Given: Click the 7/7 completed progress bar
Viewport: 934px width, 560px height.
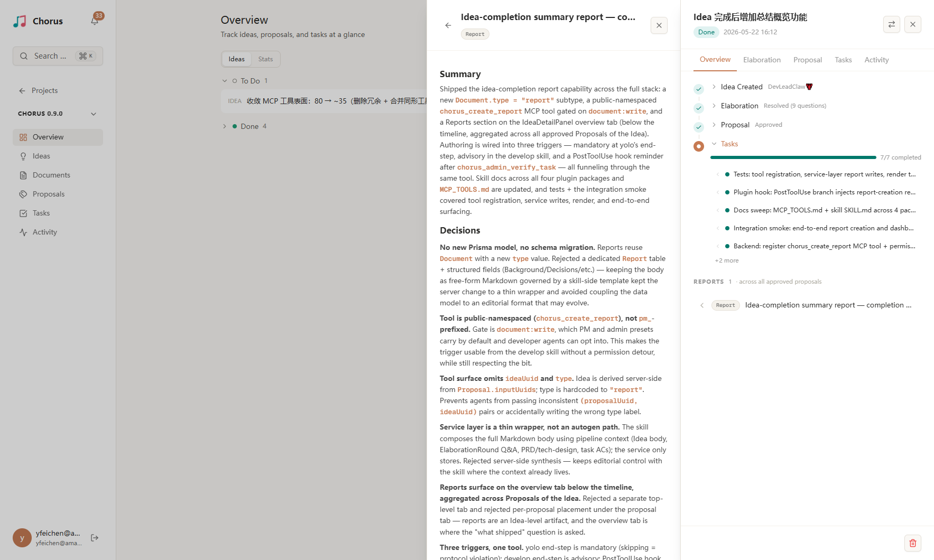Looking at the screenshot, I should [x=793, y=157].
